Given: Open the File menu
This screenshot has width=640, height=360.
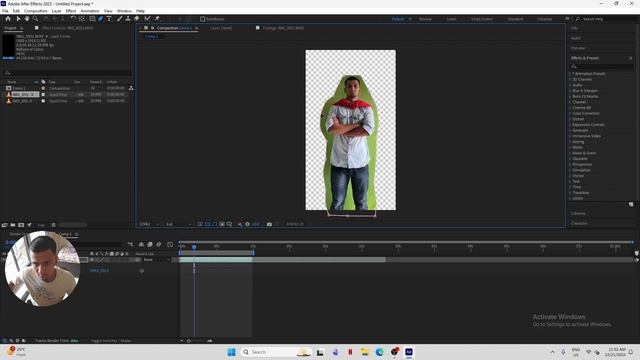Looking at the screenshot, I should point(5,11).
